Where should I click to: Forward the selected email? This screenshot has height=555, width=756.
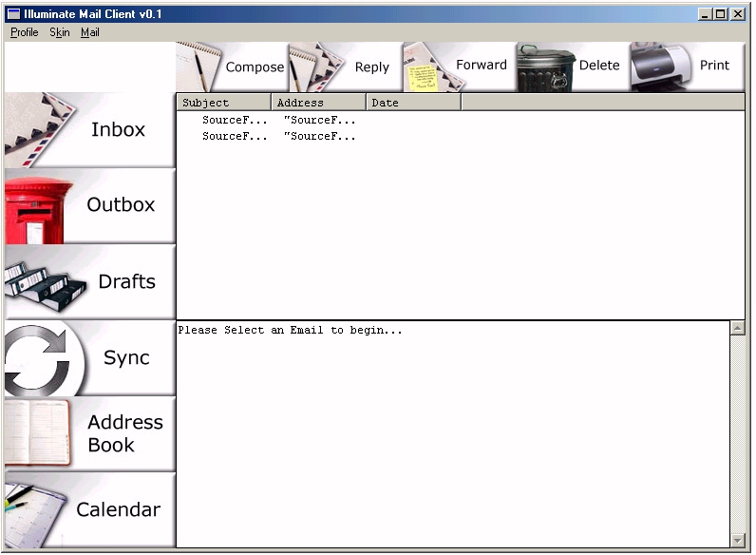tap(460, 67)
